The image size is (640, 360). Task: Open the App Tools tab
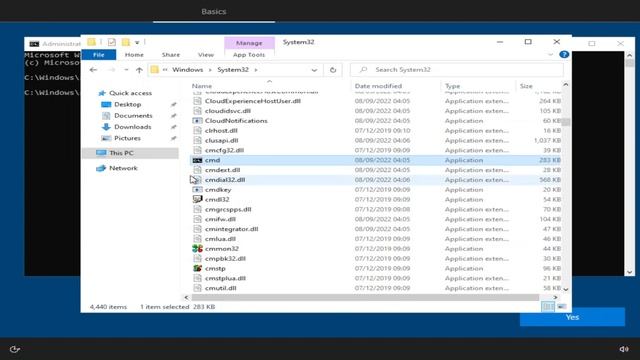(249, 55)
